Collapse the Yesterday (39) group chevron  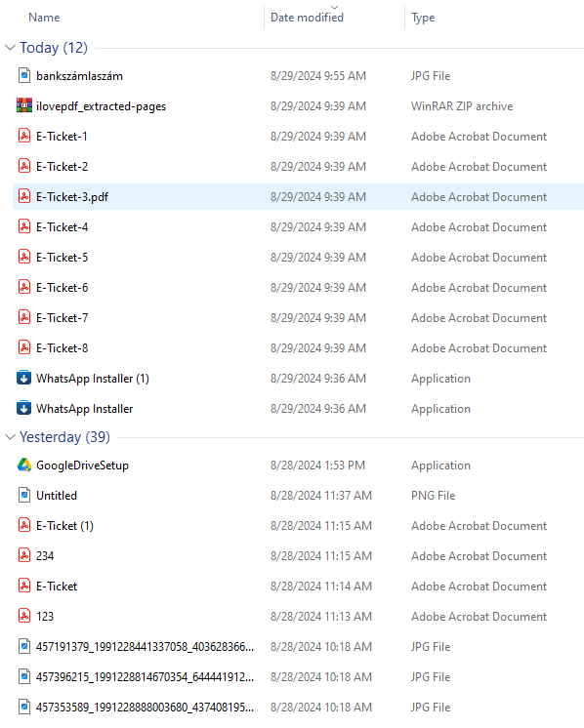(10, 437)
